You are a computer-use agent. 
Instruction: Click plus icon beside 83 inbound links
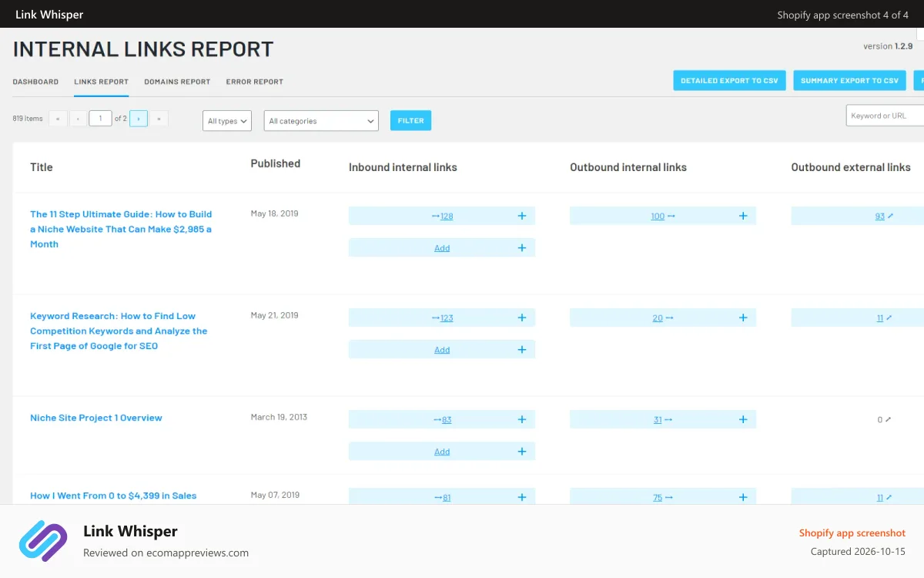522,419
